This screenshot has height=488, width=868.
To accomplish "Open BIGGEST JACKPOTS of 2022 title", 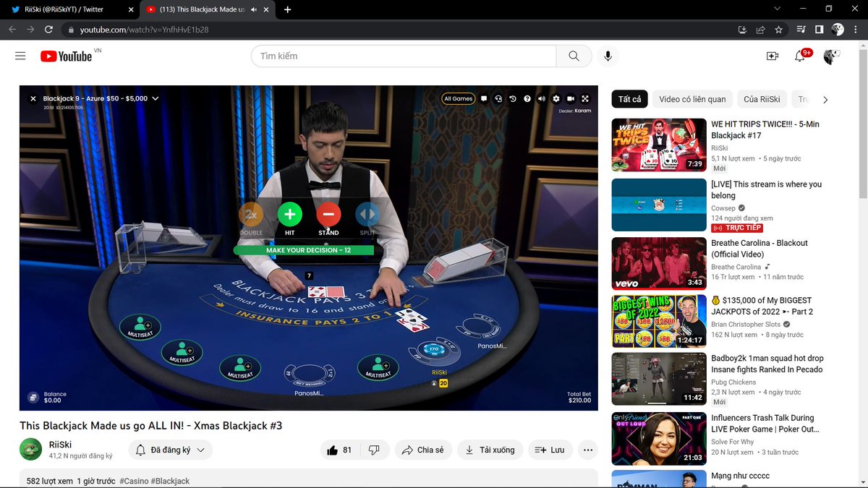I will 762,306.
